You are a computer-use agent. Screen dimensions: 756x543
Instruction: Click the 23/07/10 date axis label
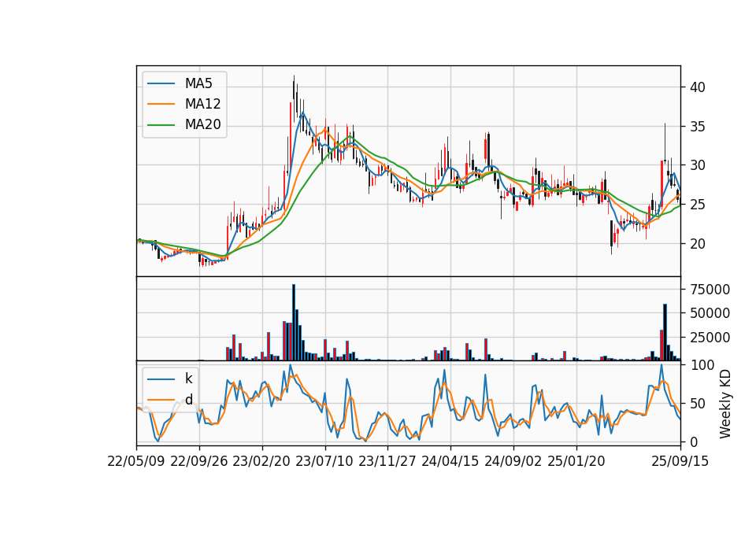coord(324,461)
